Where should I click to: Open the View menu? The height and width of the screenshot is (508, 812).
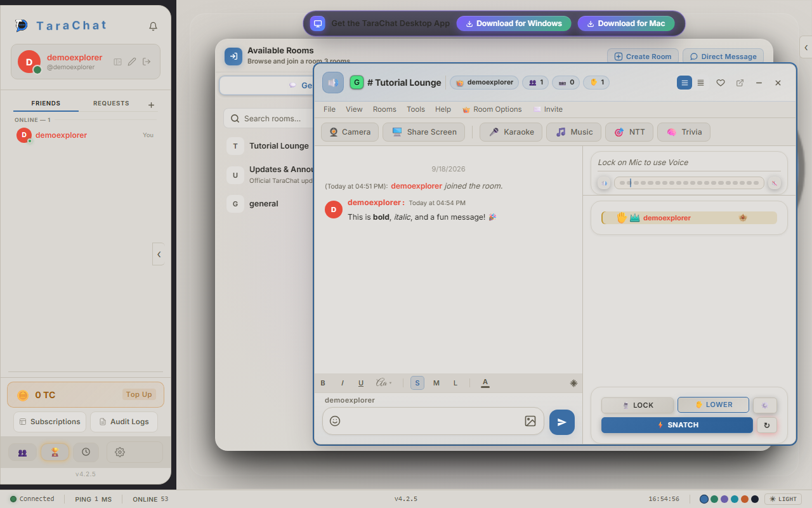[354, 109]
